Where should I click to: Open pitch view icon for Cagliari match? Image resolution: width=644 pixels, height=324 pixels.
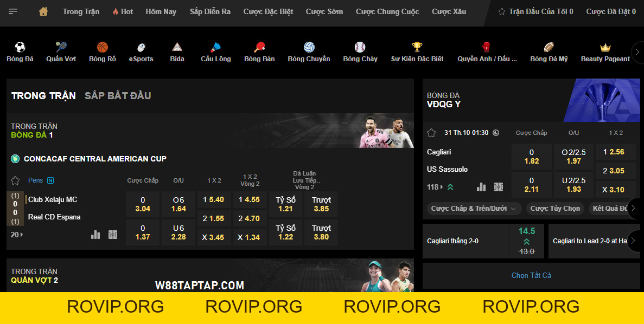click(x=499, y=187)
